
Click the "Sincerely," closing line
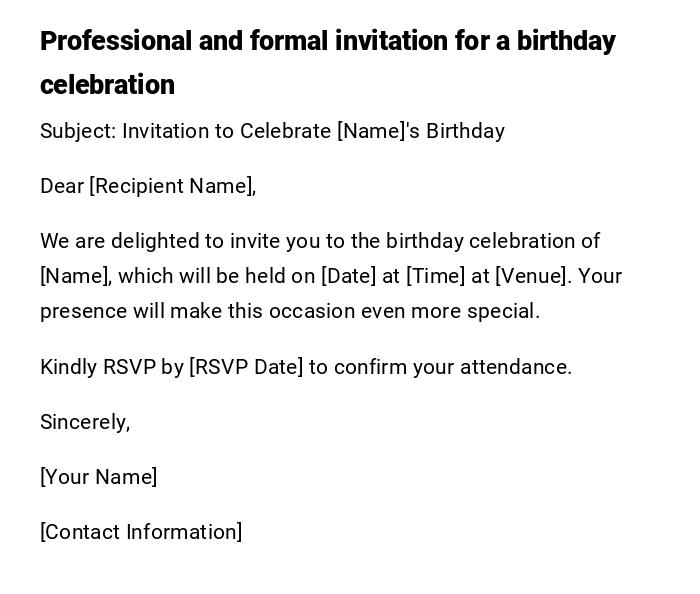tap(85, 422)
